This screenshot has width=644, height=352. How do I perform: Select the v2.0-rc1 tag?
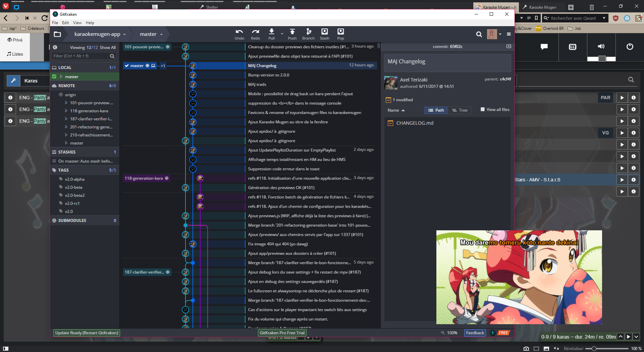pos(72,203)
